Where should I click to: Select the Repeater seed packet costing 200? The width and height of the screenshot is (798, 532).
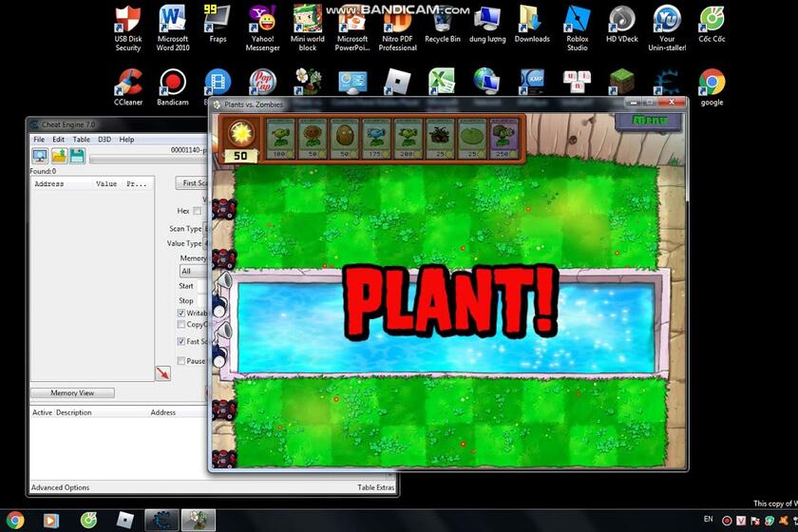point(408,139)
